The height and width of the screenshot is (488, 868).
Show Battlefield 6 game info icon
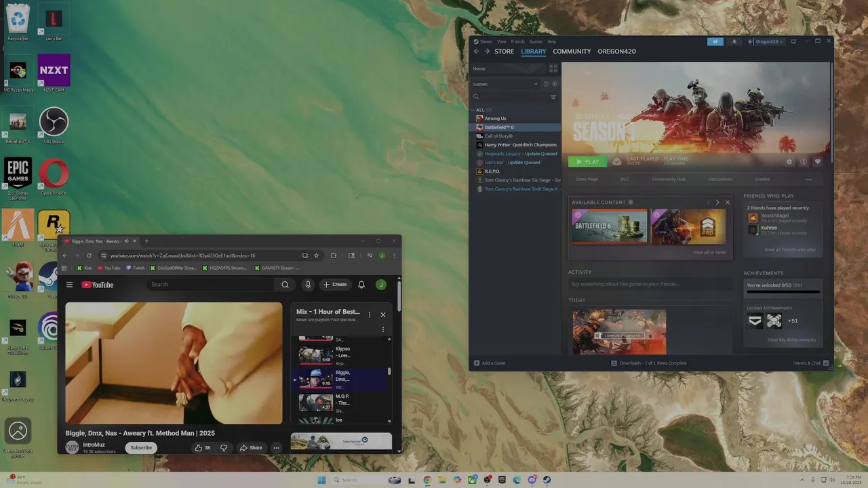pos(804,162)
